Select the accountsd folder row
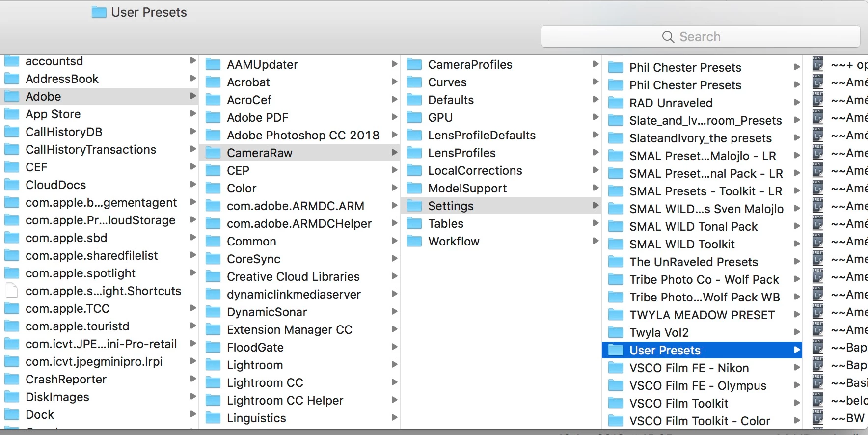 [100, 61]
